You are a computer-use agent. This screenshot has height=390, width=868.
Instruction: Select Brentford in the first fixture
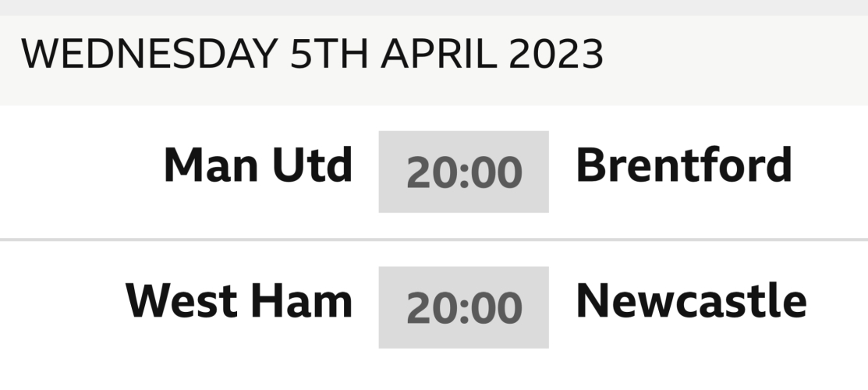pyautogui.click(x=683, y=166)
